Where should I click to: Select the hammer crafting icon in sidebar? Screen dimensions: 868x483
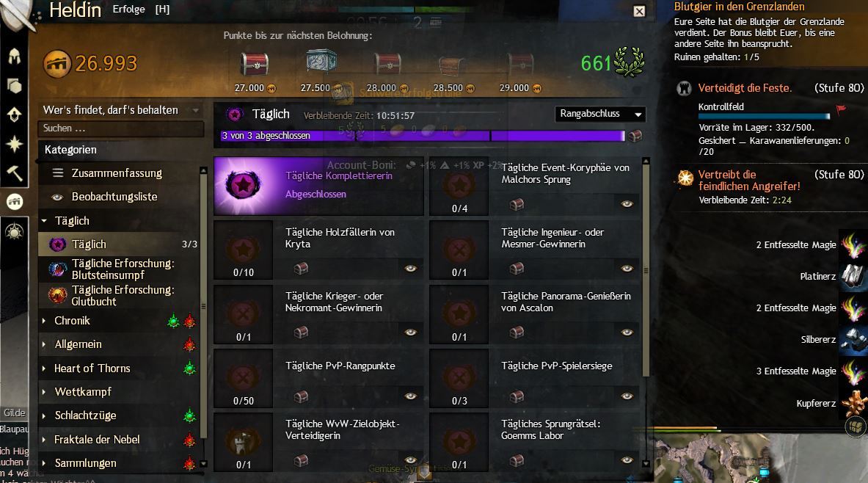coord(15,172)
